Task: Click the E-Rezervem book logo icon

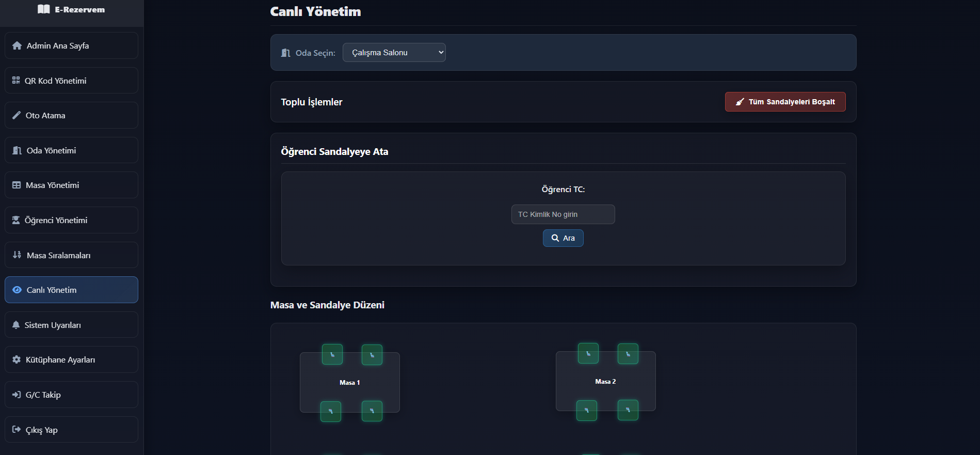Action: coord(44,9)
